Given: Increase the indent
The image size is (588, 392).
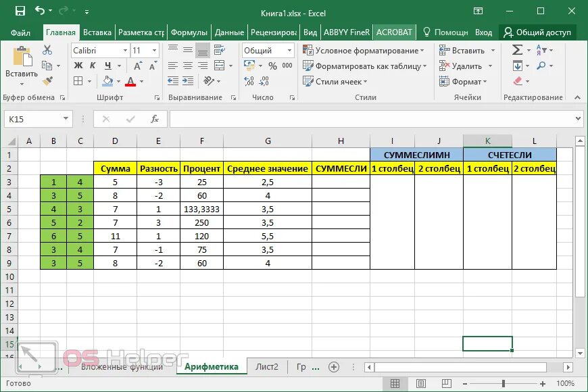Looking at the screenshot, I should click(x=187, y=81).
